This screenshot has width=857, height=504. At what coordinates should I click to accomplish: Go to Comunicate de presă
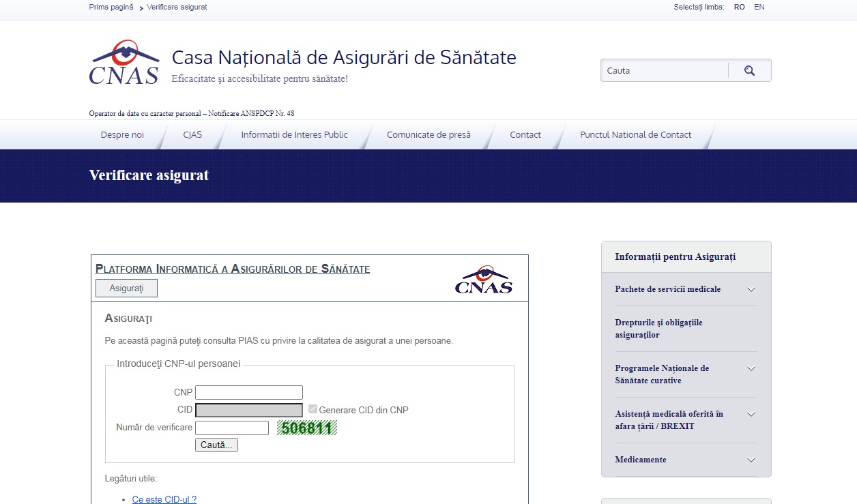click(x=428, y=135)
